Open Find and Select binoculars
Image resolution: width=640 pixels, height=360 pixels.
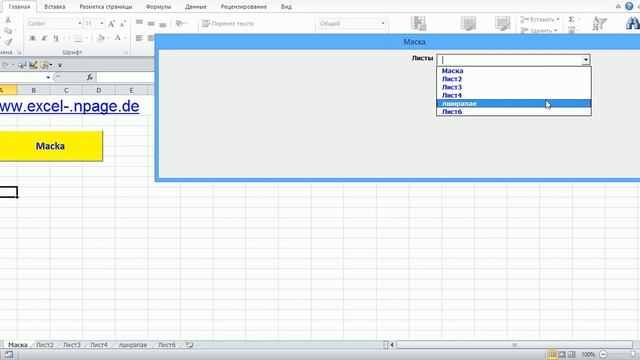coord(632,24)
